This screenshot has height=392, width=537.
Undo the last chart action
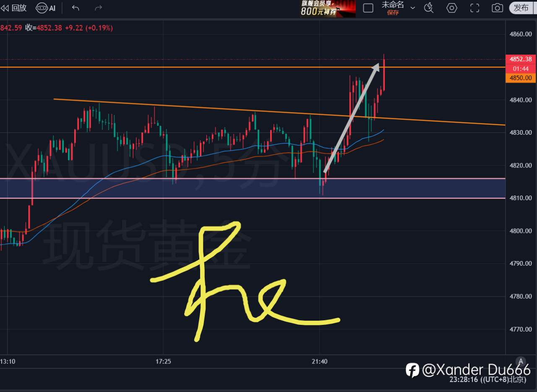(76, 8)
